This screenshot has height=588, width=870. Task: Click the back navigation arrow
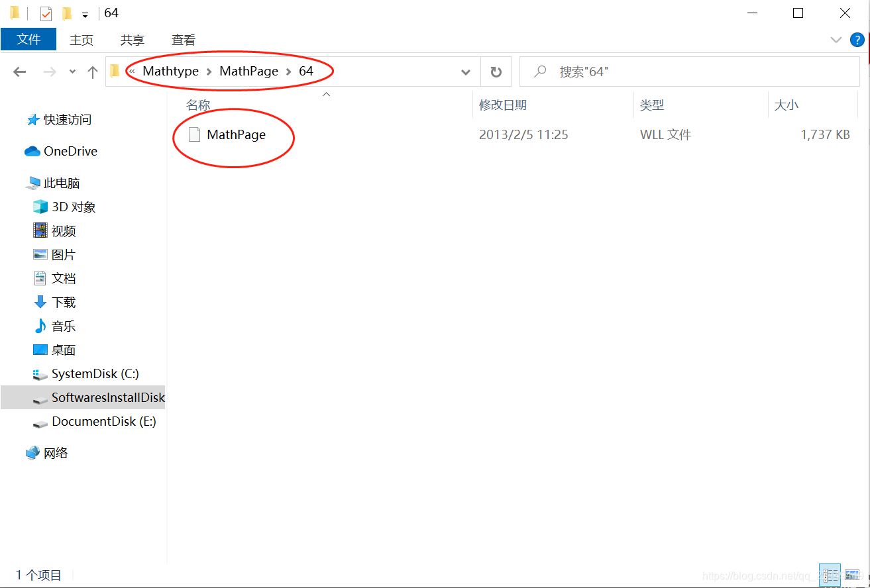coord(19,72)
